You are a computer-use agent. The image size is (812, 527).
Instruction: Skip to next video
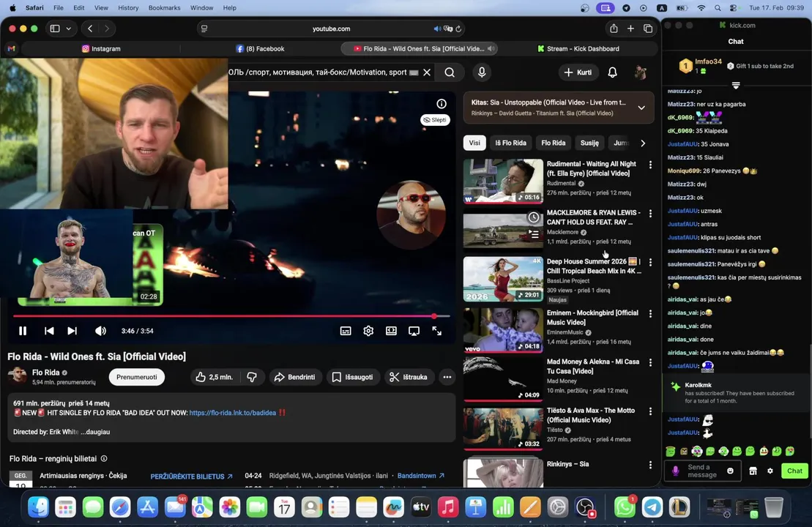tap(72, 331)
